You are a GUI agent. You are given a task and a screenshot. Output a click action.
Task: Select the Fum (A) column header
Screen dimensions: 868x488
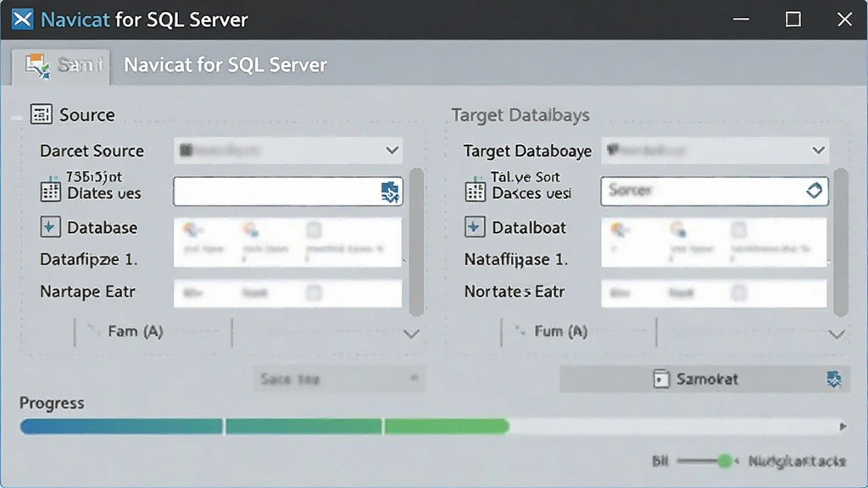[561, 331]
